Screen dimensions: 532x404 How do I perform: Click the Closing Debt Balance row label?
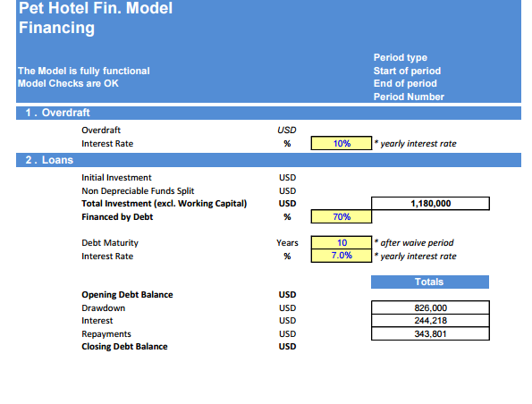pyautogui.click(x=124, y=346)
